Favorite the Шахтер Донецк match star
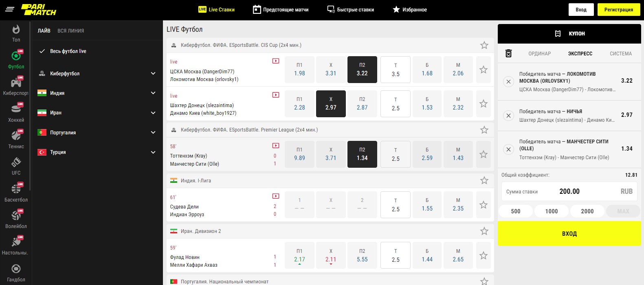 484,104
